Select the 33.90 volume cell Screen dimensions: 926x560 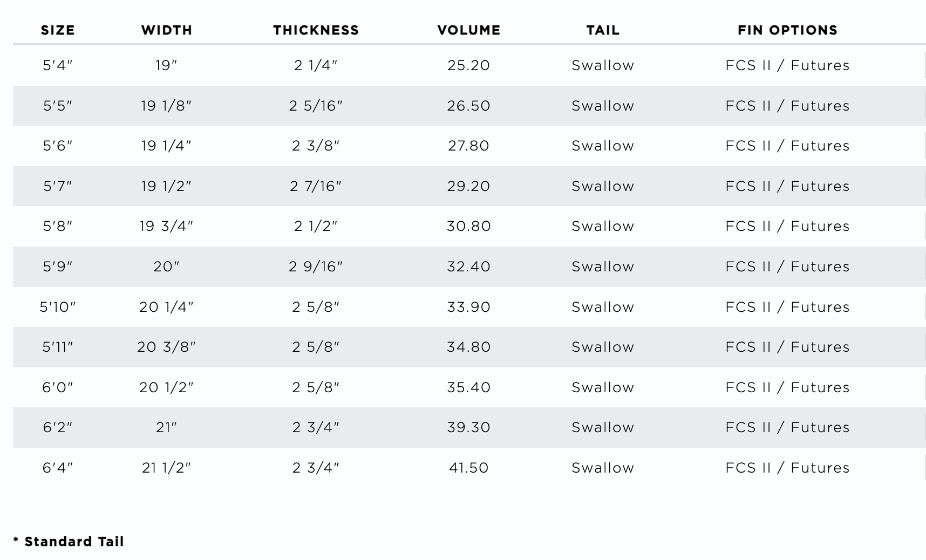coord(468,307)
